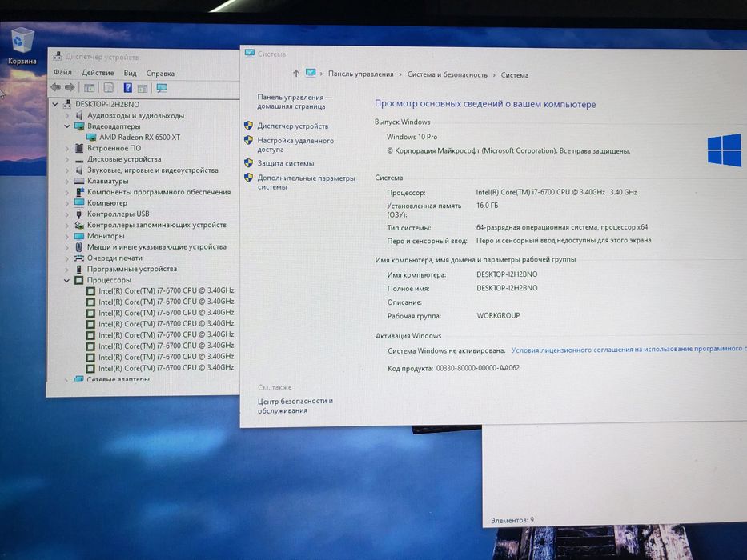Select the printer icon of Очереди печати
Screen dimensions: 747x560
(79, 258)
